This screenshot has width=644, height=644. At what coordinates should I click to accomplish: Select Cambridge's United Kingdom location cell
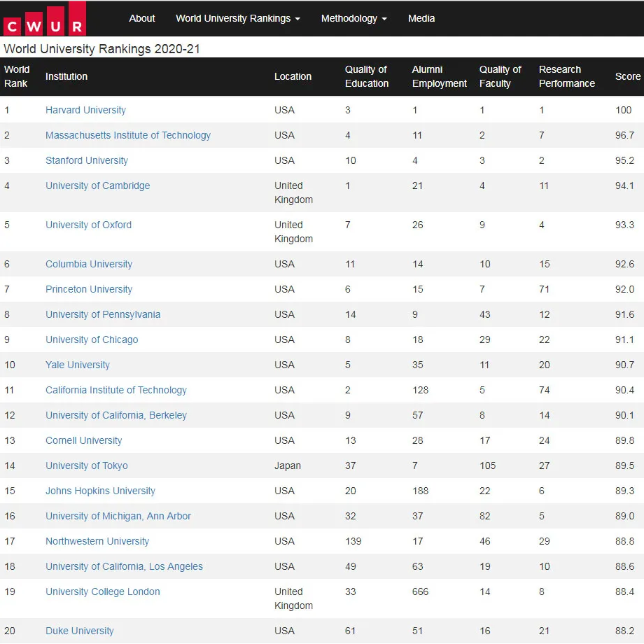(293, 192)
